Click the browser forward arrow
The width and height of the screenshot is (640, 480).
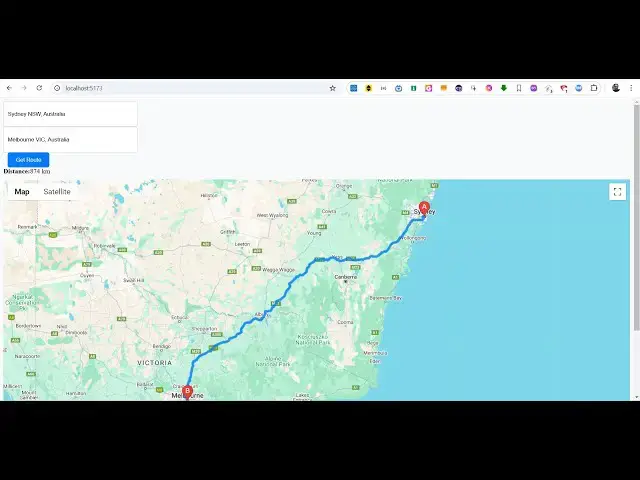click(24, 88)
